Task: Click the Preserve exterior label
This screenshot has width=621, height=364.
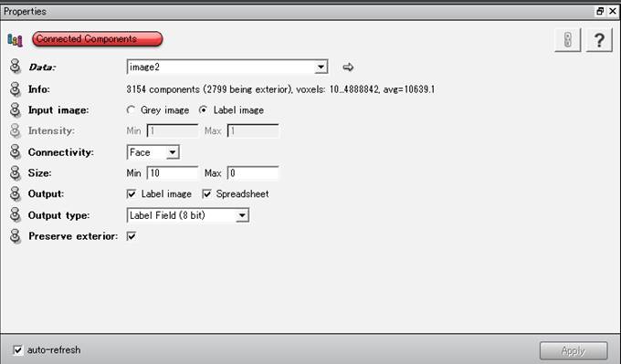Action: (x=73, y=236)
